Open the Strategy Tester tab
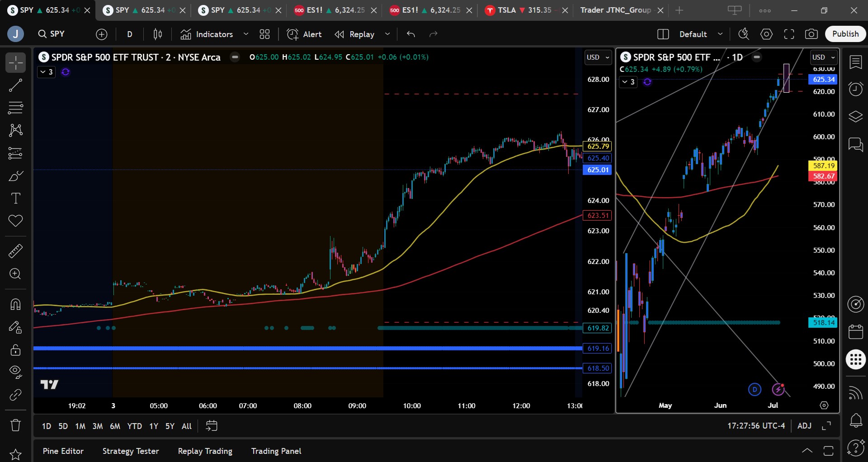The width and height of the screenshot is (868, 462). [x=131, y=451]
